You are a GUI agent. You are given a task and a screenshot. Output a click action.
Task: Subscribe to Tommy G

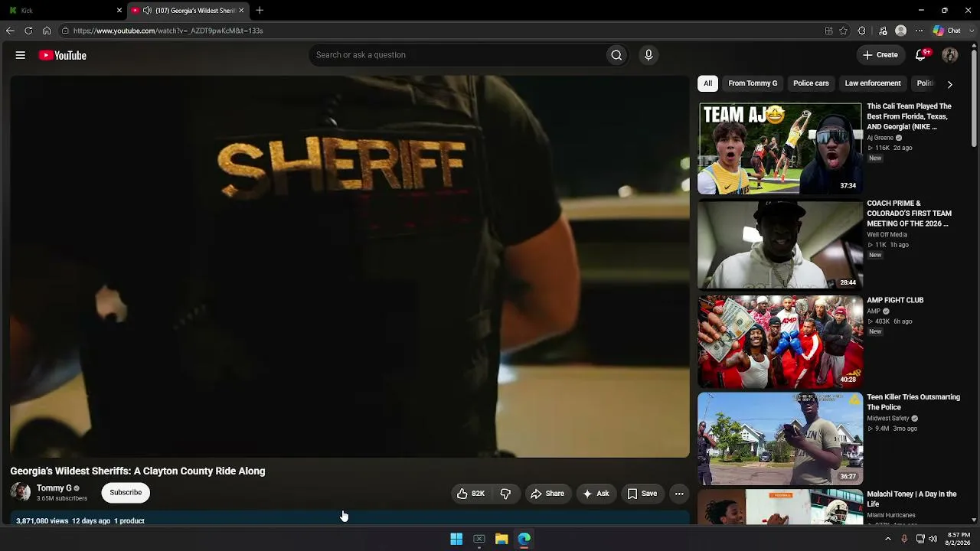click(x=126, y=493)
